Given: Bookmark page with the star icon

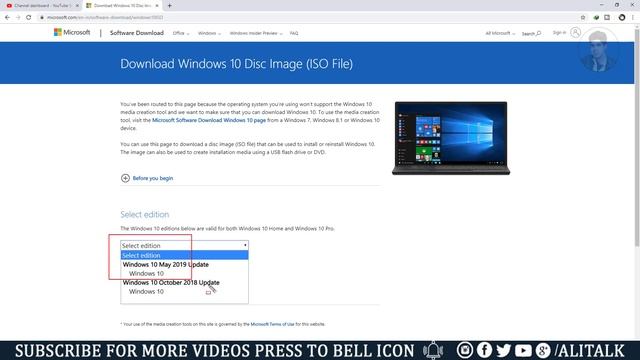Looking at the screenshot, I should (583, 18).
